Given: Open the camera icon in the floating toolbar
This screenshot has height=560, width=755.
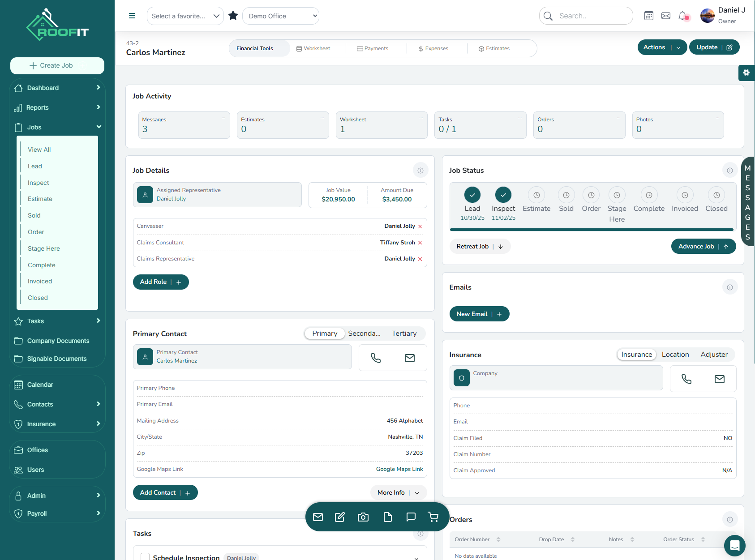Looking at the screenshot, I should (363, 517).
